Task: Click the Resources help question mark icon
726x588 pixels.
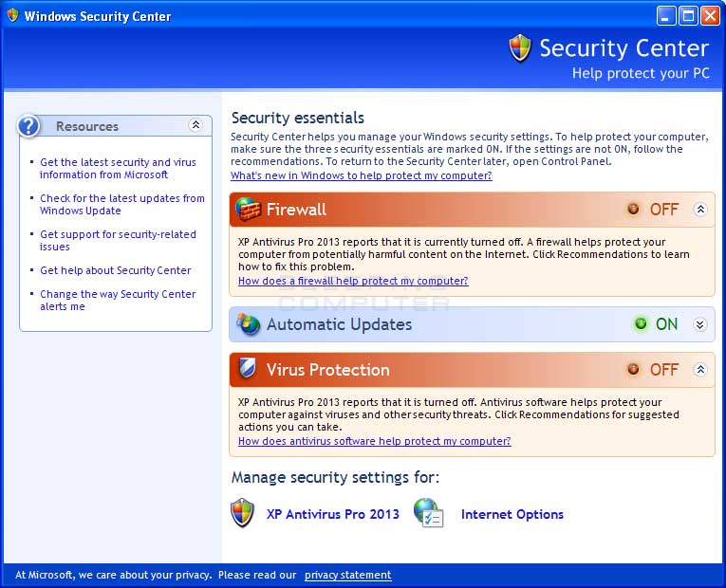Action: 28,126
